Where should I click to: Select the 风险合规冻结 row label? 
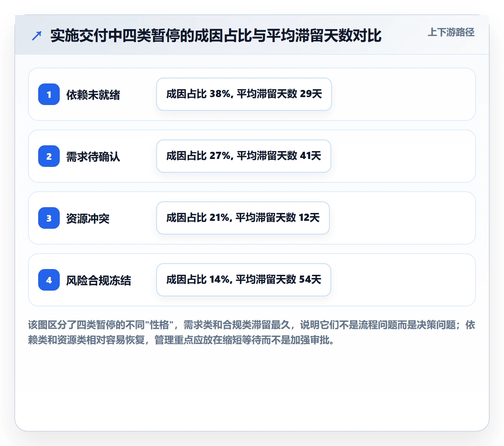click(99, 281)
